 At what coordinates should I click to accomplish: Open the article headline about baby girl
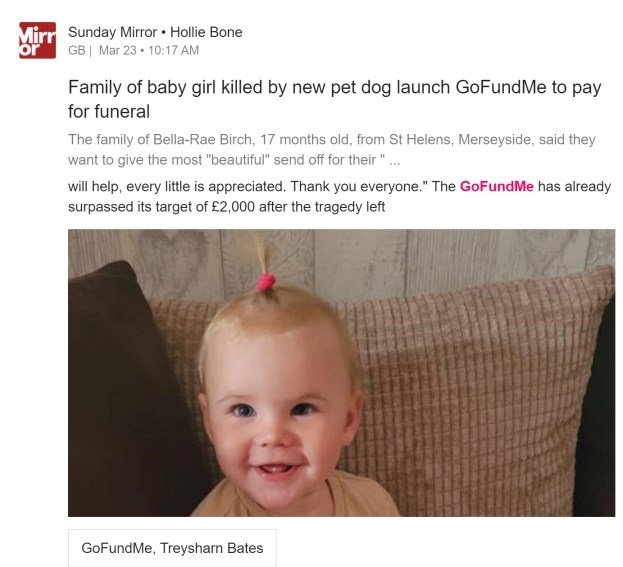(335, 99)
